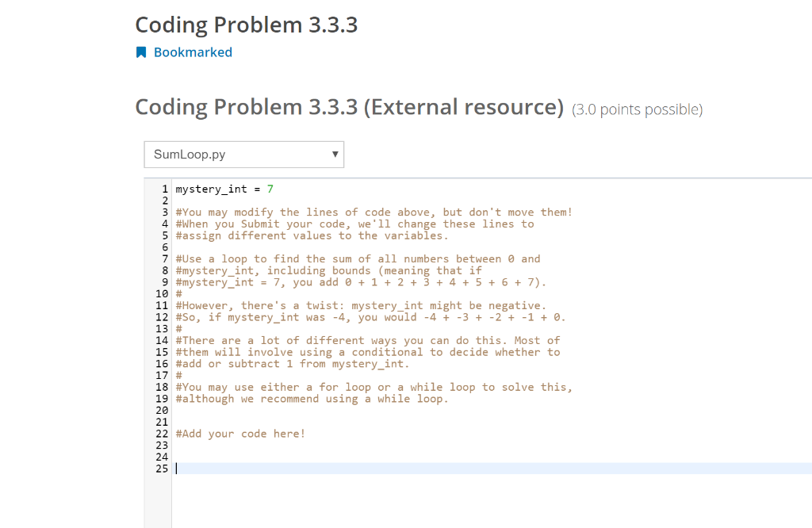Click comment '#However, there's a twist' on line 11

361,305
